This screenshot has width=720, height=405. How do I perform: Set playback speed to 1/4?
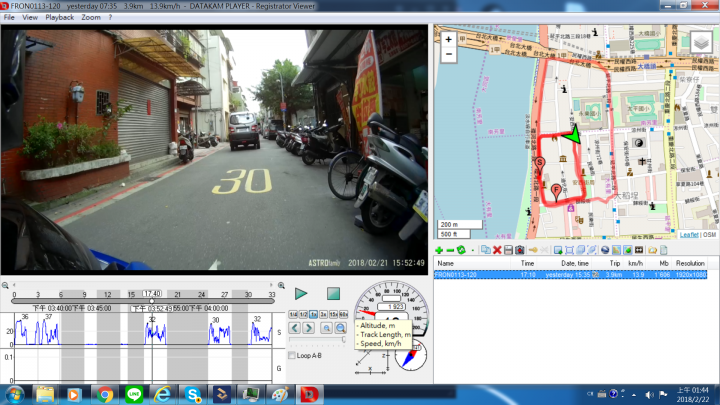coord(293,315)
